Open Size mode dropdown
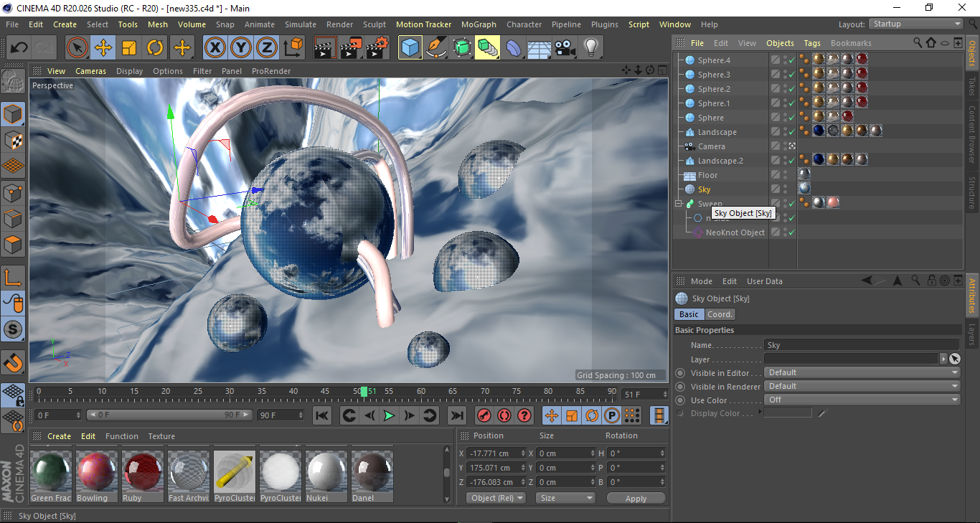 tap(566, 498)
